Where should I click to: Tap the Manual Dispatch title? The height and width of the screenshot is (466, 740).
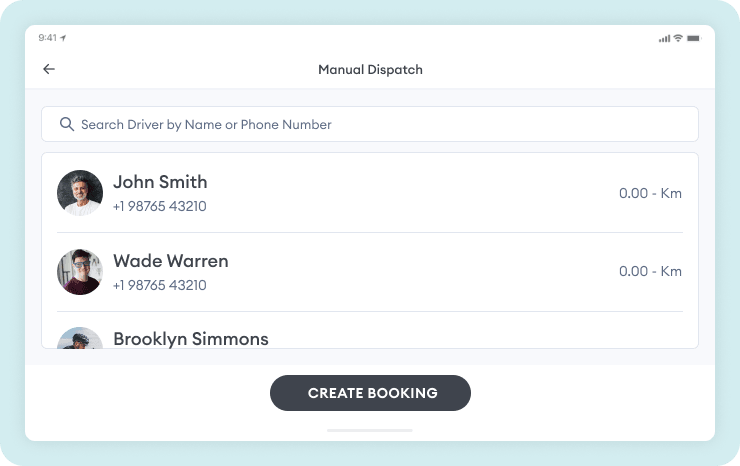click(x=370, y=70)
